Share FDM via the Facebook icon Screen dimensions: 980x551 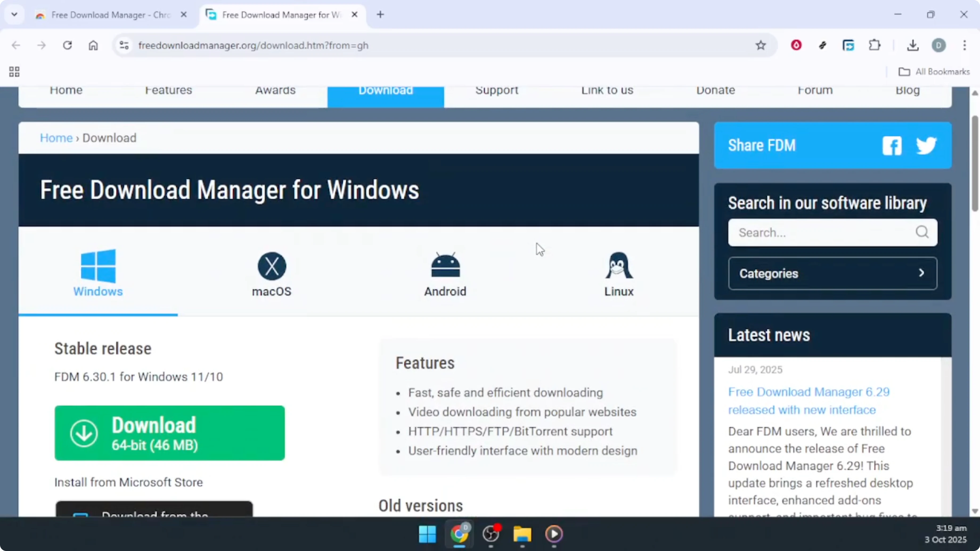click(x=892, y=146)
